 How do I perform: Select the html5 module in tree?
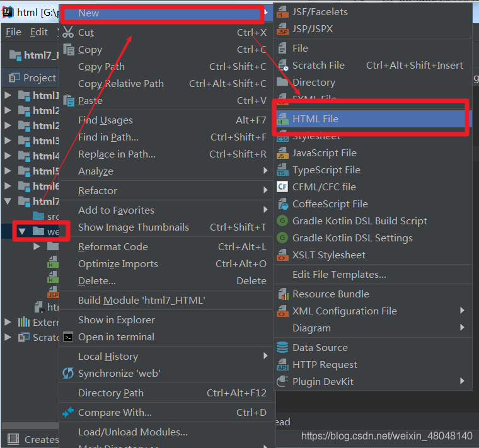[x=38, y=171]
